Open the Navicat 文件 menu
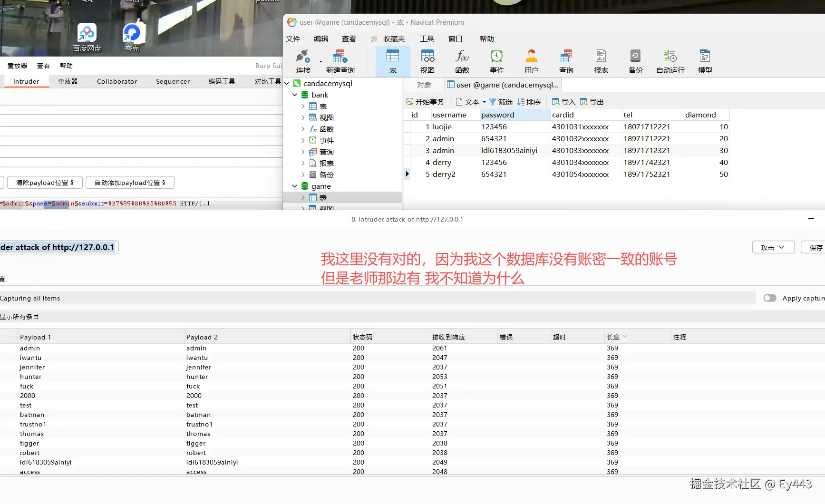The width and height of the screenshot is (825, 504). (x=293, y=39)
